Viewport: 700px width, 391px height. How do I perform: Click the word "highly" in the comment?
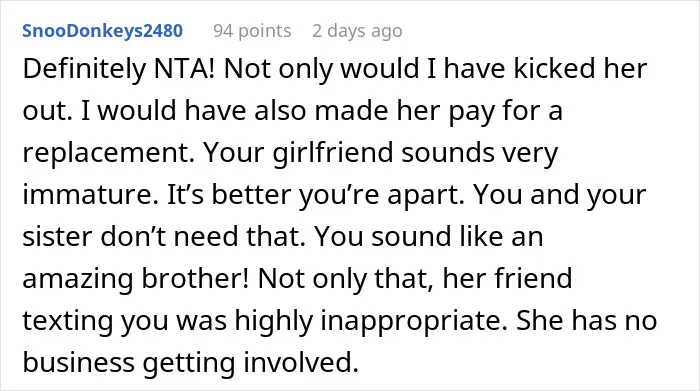[x=274, y=320]
